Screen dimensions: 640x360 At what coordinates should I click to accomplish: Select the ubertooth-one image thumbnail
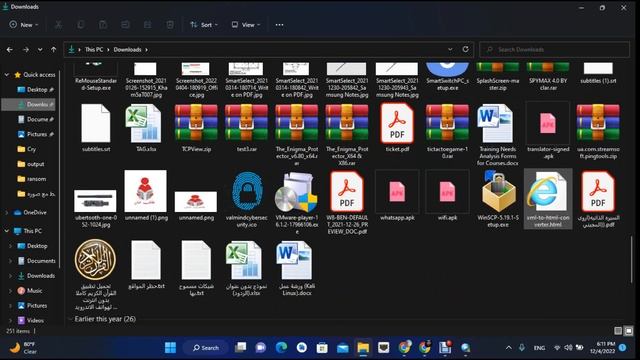tap(96, 209)
